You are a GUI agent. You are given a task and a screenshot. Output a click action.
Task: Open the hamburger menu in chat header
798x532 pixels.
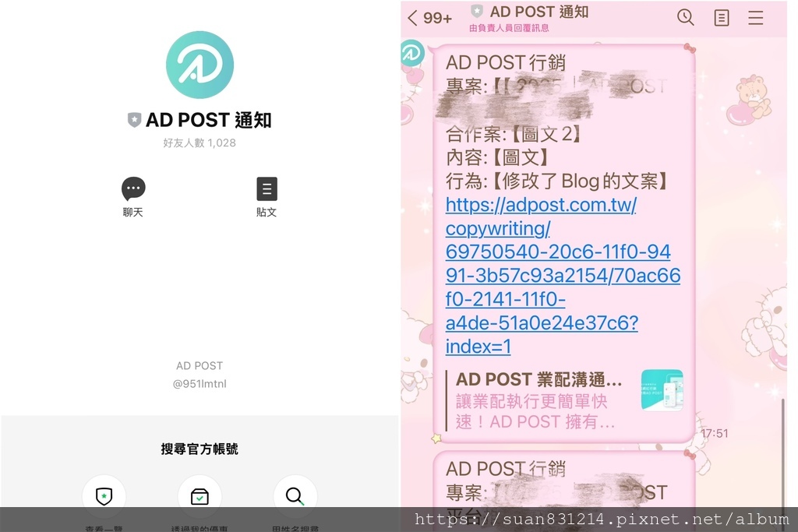(x=756, y=18)
